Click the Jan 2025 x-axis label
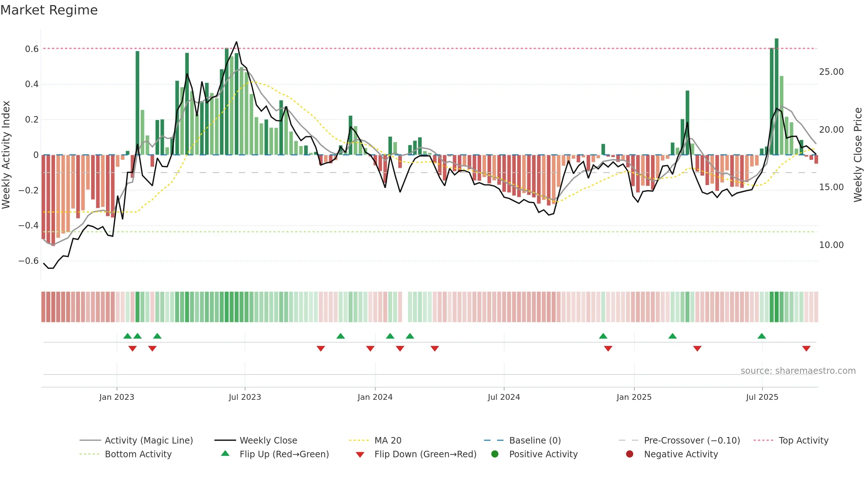 click(x=634, y=397)
